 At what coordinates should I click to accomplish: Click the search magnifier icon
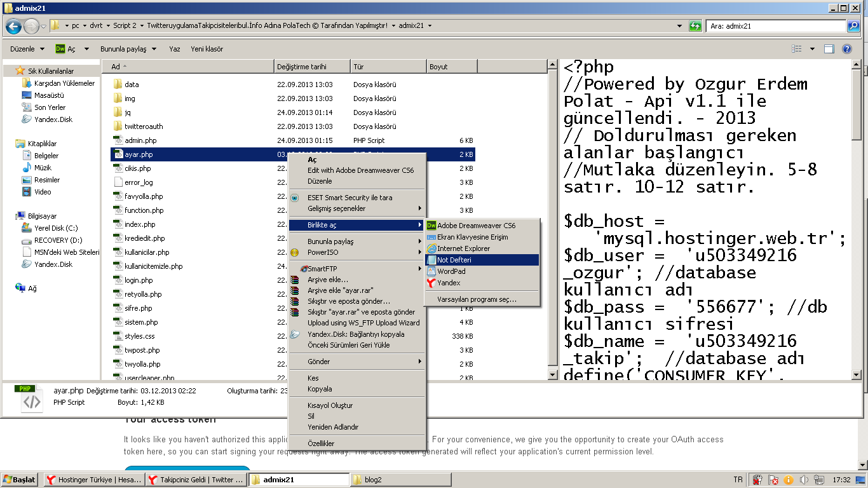[x=853, y=26]
